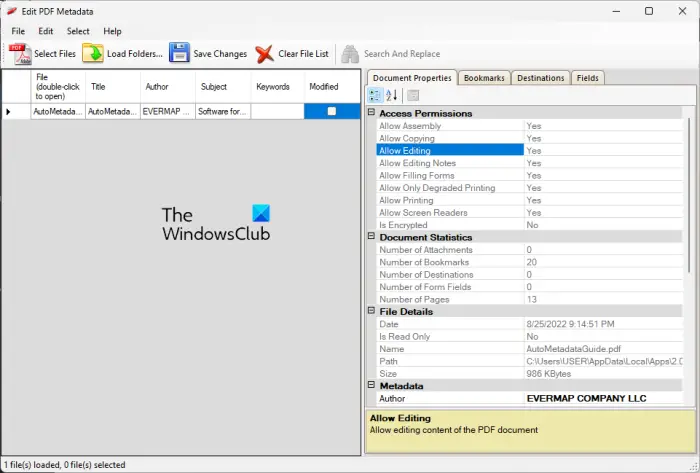Click the Title column header
700x473 pixels.
[113, 87]
